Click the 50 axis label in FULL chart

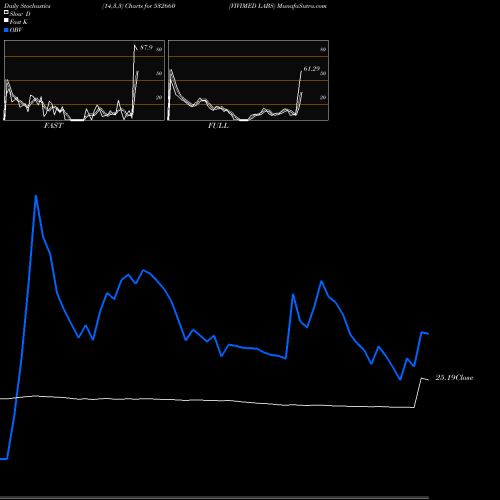(x=323, y=73)
